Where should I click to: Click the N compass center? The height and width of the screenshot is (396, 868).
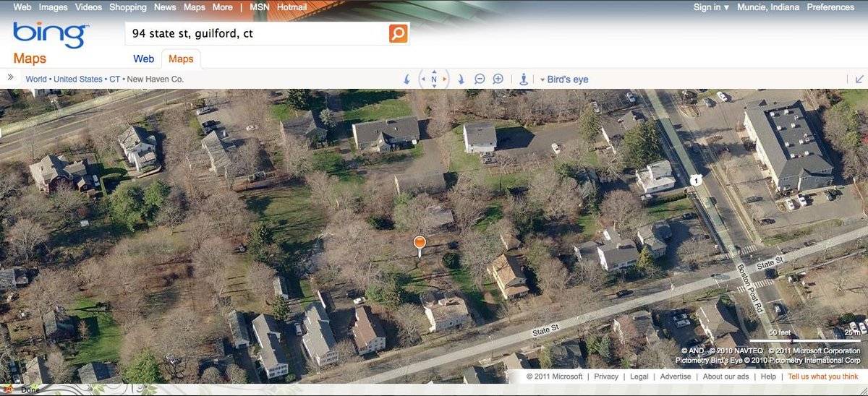tap(434, 79)
